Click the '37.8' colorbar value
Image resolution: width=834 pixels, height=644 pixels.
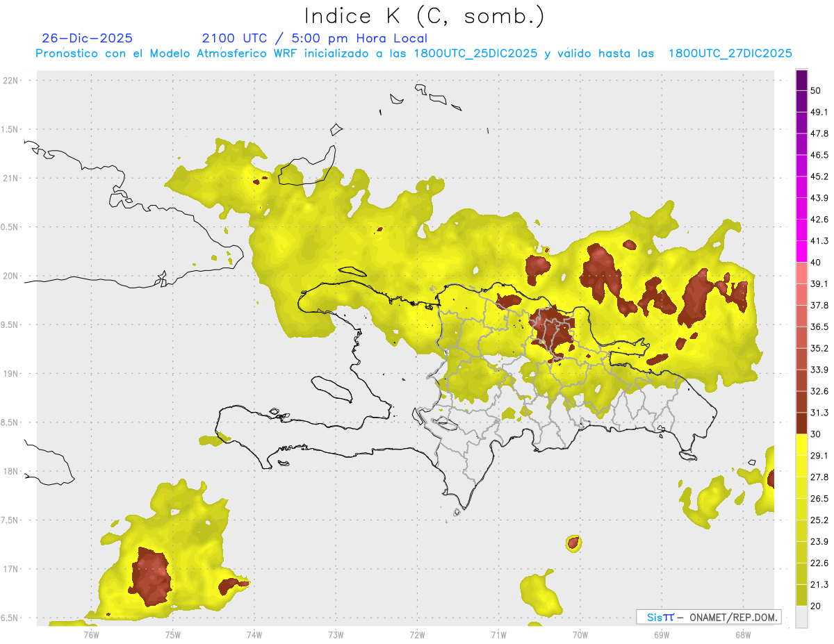click(819, 306)
